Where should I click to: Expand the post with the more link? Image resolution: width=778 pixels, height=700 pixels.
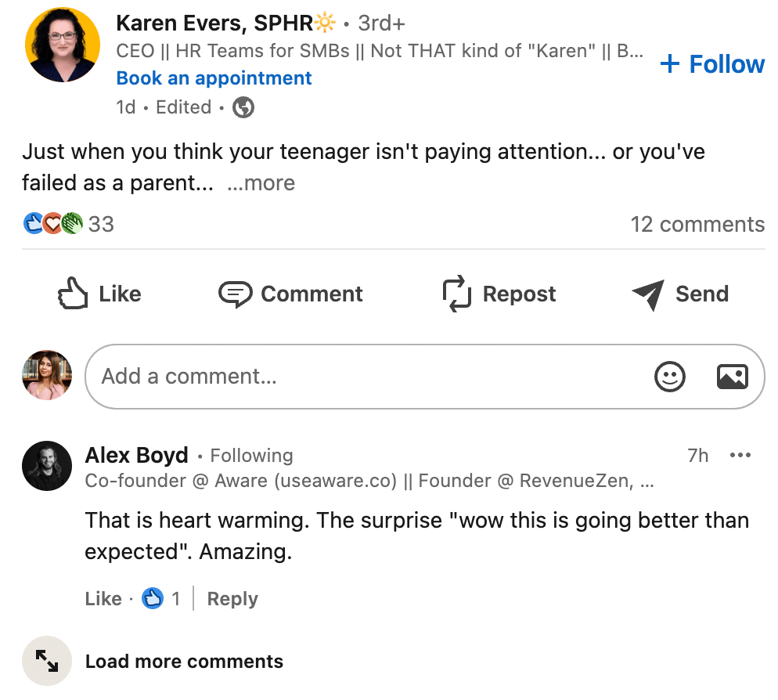tap(261, 182)
